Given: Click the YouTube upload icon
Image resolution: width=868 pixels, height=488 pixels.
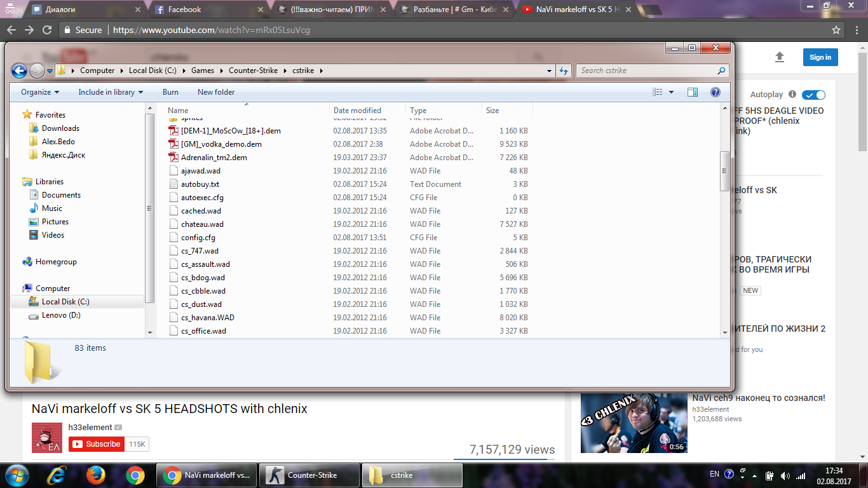Looking at the screenshot, I should tap(780, 57).
